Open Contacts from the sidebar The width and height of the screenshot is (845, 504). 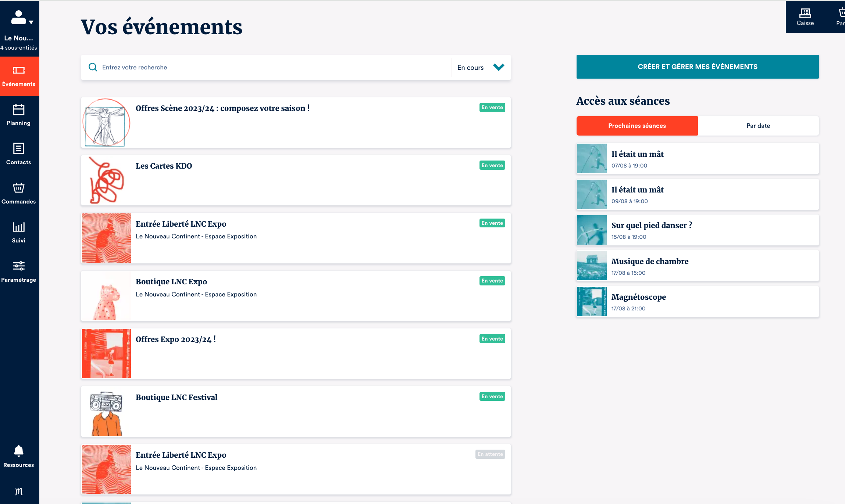[18, 149]
